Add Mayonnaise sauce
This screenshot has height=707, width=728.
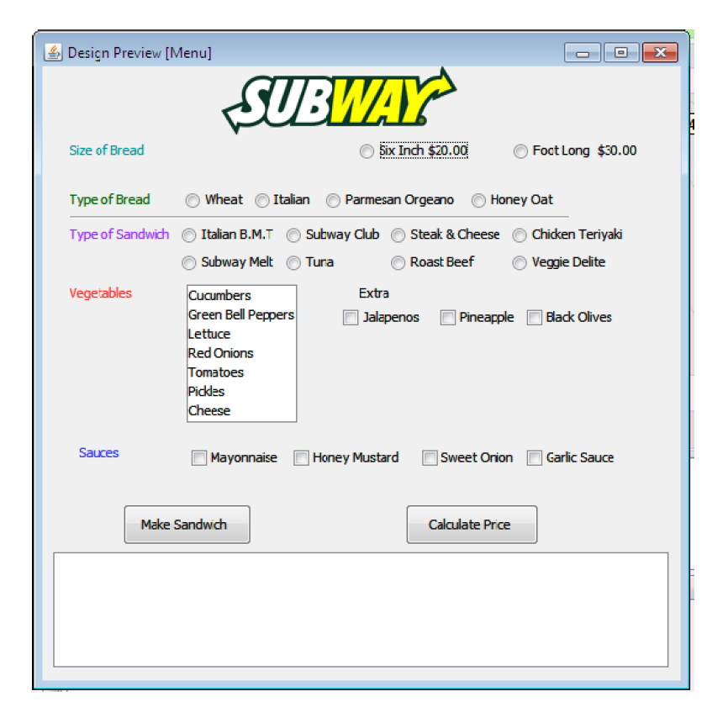(x=198, y=458)
